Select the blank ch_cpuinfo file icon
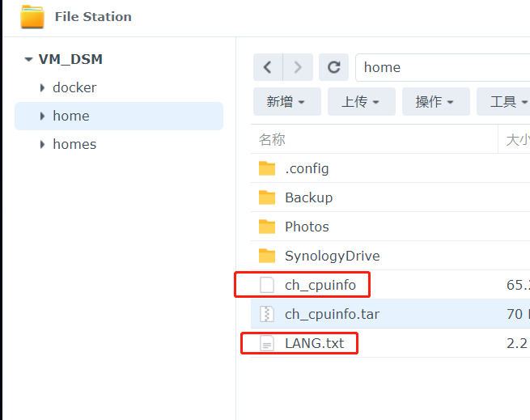The image size is (530, 420). (x=267, y=285)
